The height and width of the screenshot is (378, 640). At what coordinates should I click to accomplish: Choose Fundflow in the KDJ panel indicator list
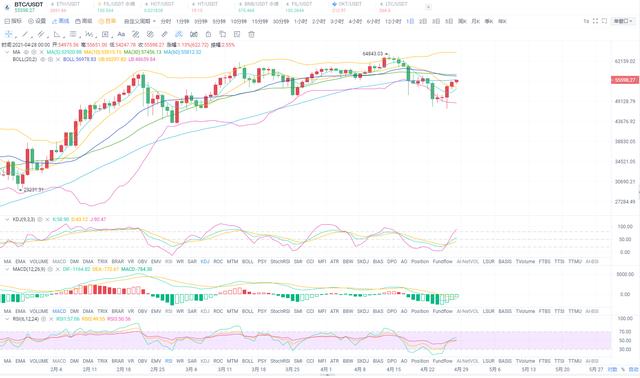click(x=442, y=261)
